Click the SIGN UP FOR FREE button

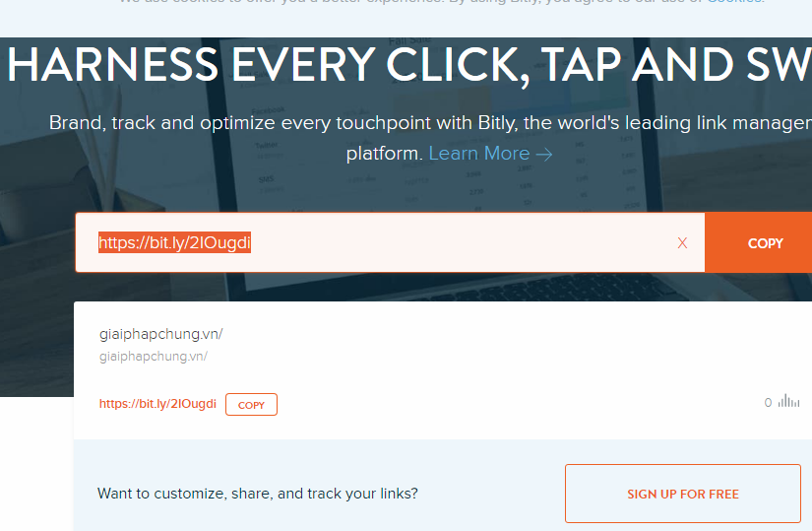[682, 494]
